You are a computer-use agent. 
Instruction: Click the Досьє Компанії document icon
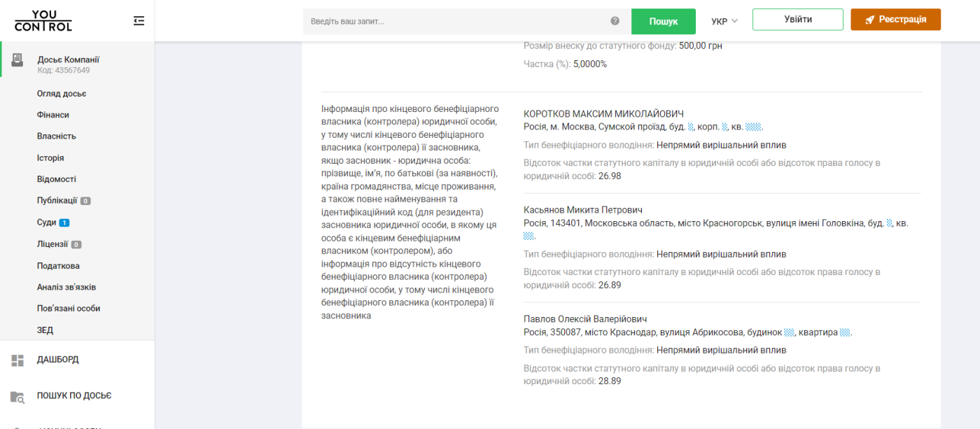tap(17, 60)
